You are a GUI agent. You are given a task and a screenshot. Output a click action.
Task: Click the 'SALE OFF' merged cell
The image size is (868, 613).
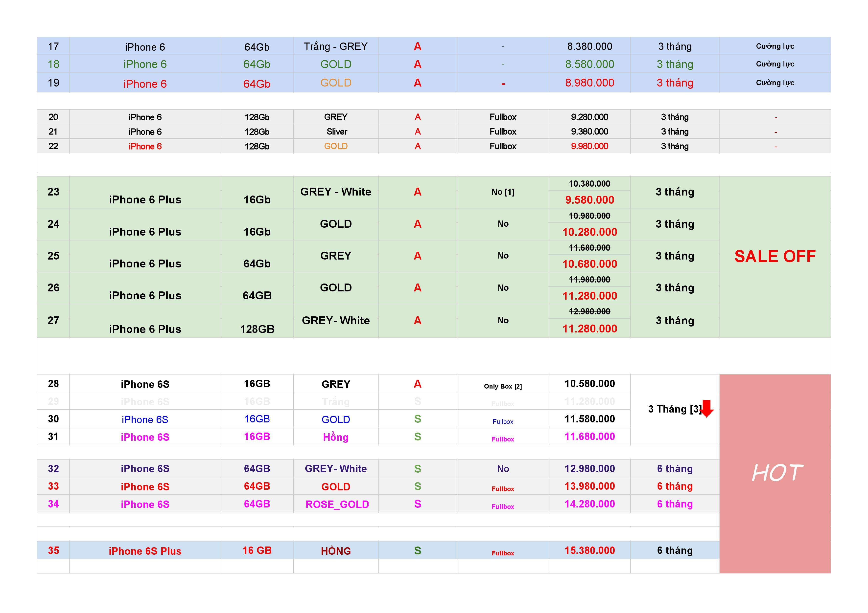(x=775, y=257)
